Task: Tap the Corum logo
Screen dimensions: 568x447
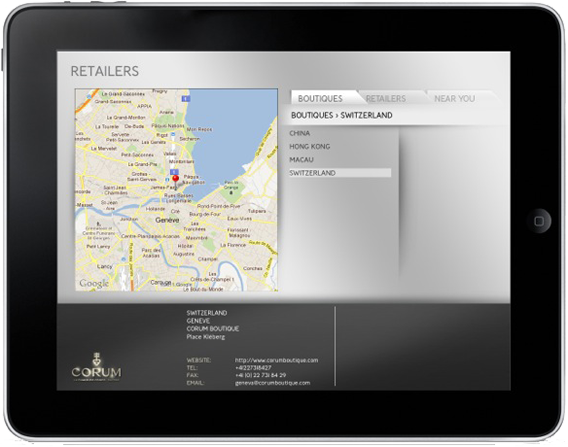Action: [97, 367]
